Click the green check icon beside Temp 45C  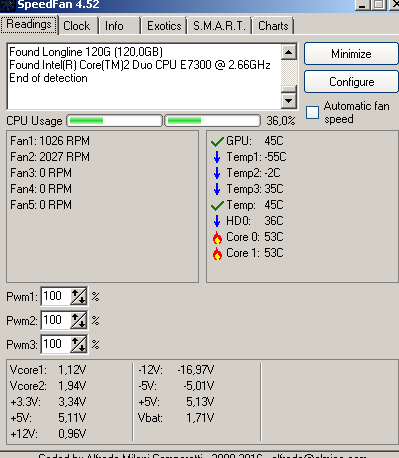pyautogui.click(x=217, y=206)
